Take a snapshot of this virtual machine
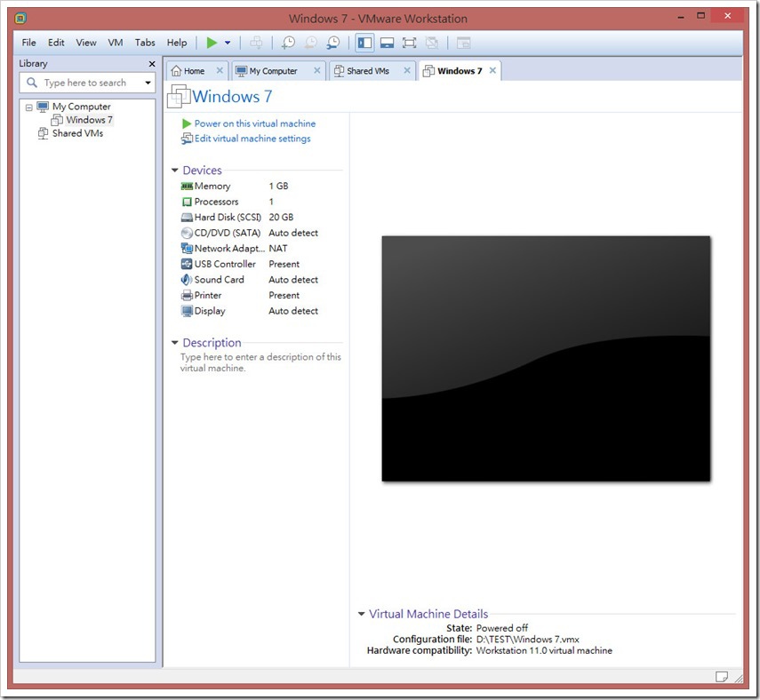This screenshot has width=760, height=700. pos(288,43)
